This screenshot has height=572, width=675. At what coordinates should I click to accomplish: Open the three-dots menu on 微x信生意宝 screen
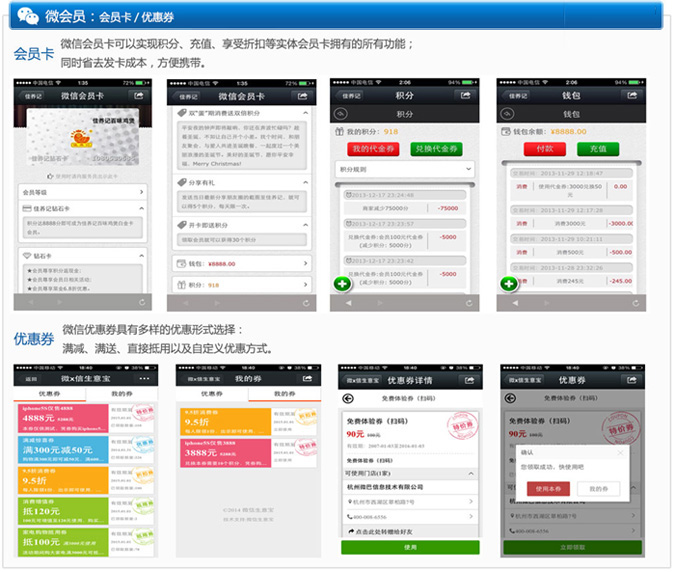tap(144, 378)
